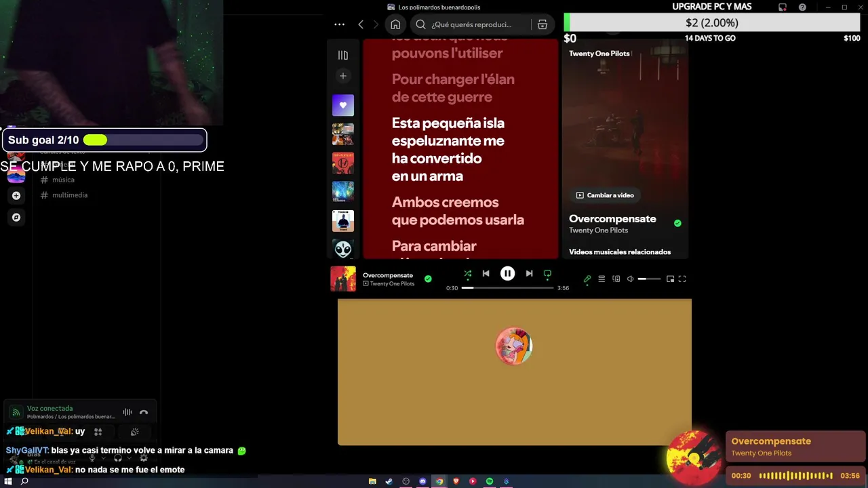Jump to lyric 'Pour changer l'élan de cette guerre'

click(453, 88)
